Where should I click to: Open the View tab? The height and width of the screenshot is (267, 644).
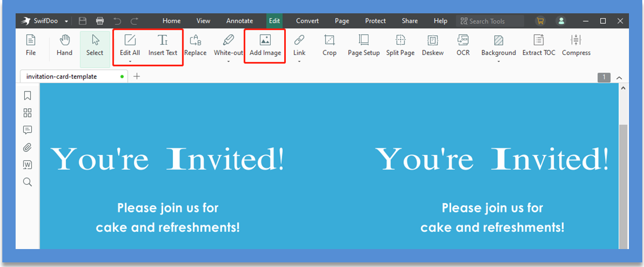point(203,21)
